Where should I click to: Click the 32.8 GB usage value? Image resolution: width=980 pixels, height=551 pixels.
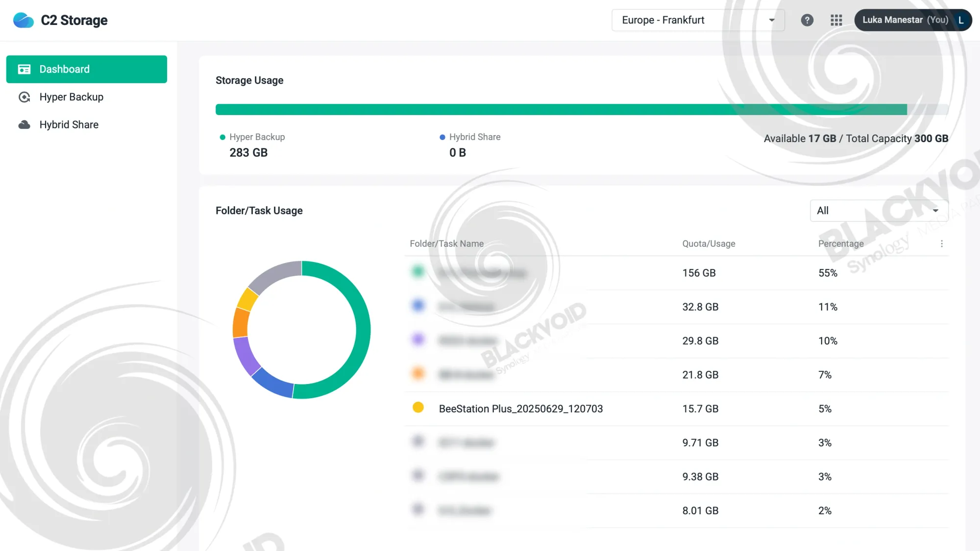[700, 307]
